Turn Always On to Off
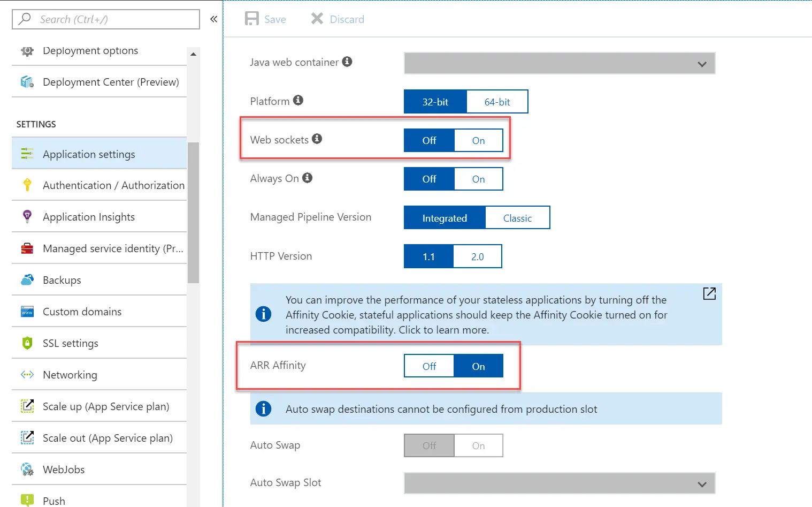 [x=429, y=179]
